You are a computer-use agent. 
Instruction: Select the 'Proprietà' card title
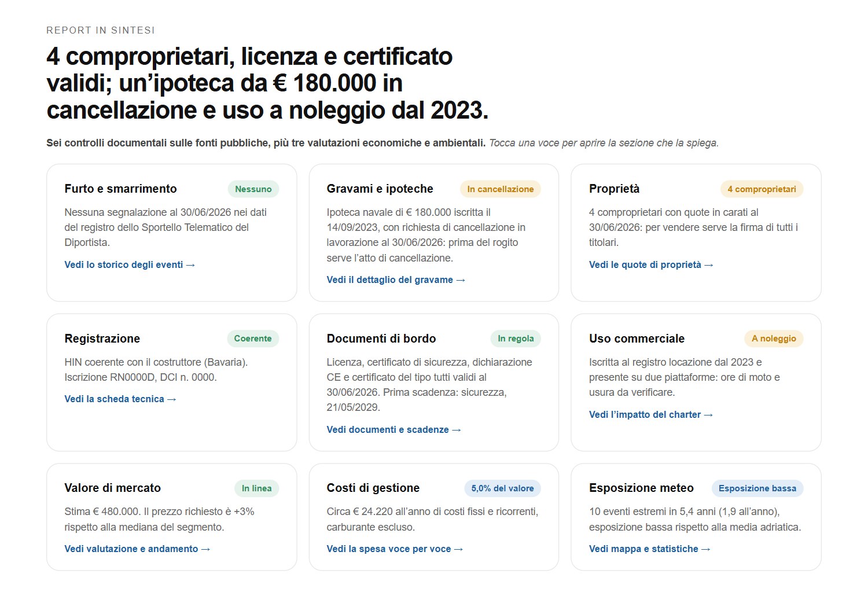point(615,189)
